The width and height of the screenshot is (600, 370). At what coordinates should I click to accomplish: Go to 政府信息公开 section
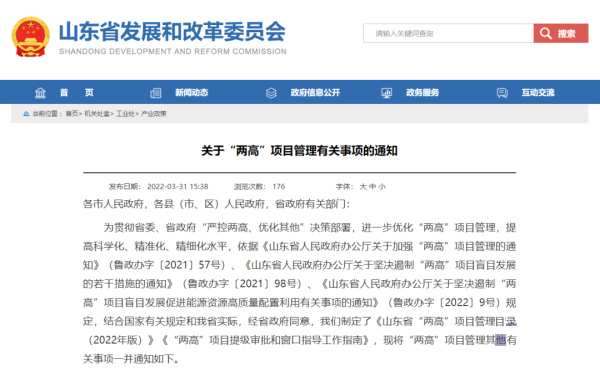(x=315, y=93)
